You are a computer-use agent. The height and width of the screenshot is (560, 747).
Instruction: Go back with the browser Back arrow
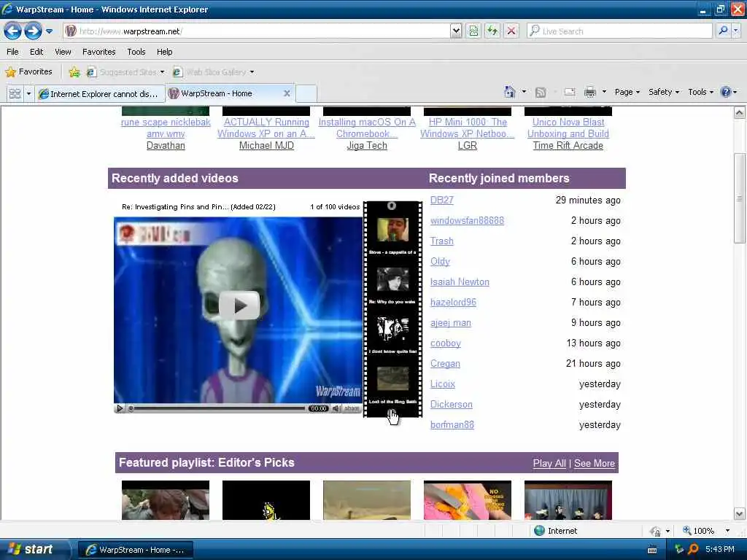(x=13, y=31)
